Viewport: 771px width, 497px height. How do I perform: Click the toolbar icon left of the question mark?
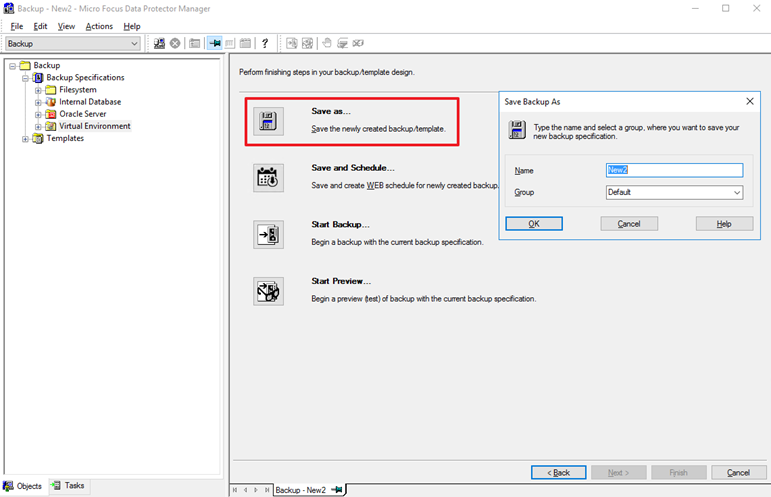pyautogui.click(x=245, y=43)
